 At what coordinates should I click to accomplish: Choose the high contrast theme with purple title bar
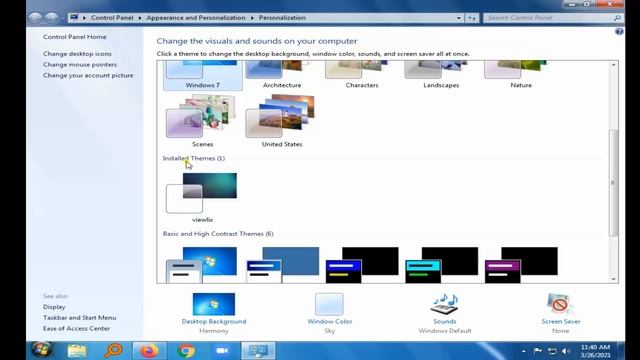coord(521,264)
